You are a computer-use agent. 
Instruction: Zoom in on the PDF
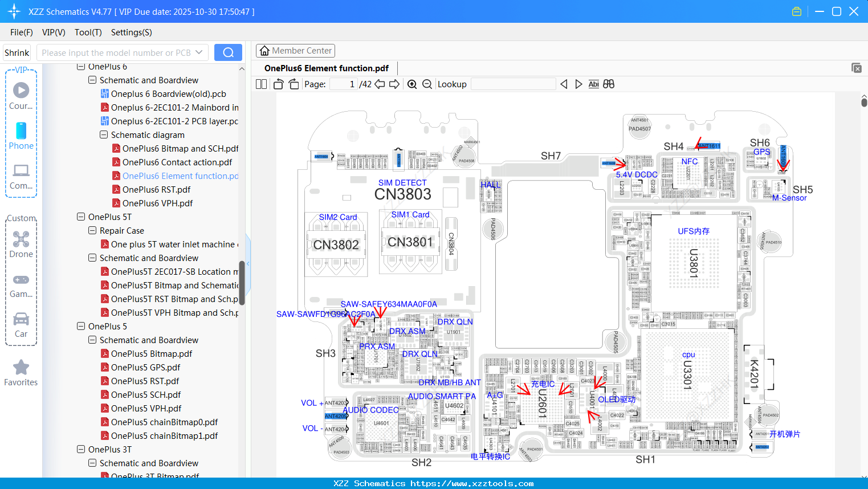412,84
